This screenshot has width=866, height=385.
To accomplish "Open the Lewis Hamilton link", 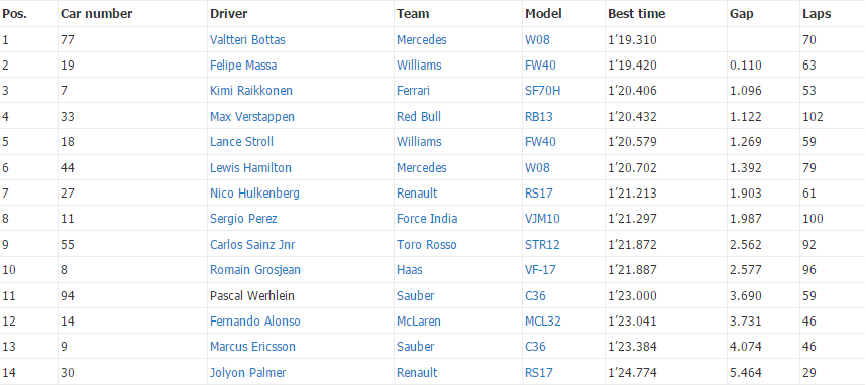I will tap(251, 167).
